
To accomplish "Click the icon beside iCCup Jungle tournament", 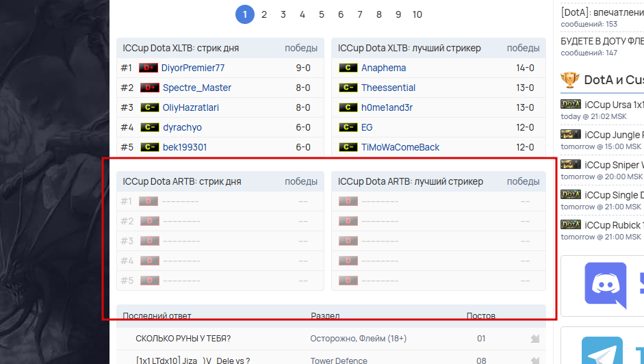I will coord(571,134).
